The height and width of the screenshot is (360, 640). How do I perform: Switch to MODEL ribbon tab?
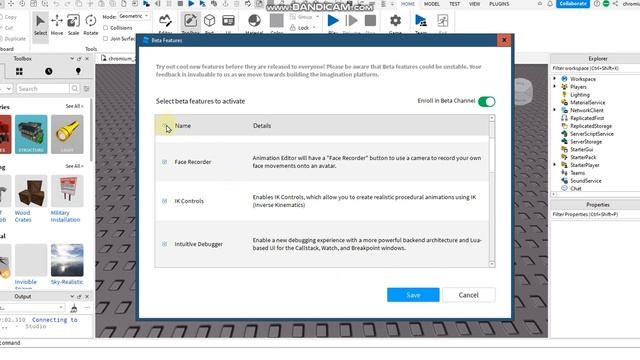431,4
